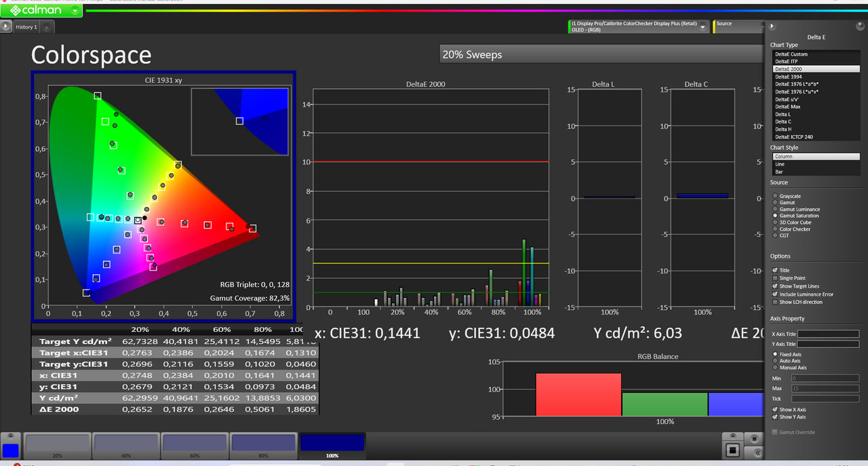This screenshot has height=466, width=868.
Task: Click the double-chevron back icon at bottom right
Action: point(757,452)
